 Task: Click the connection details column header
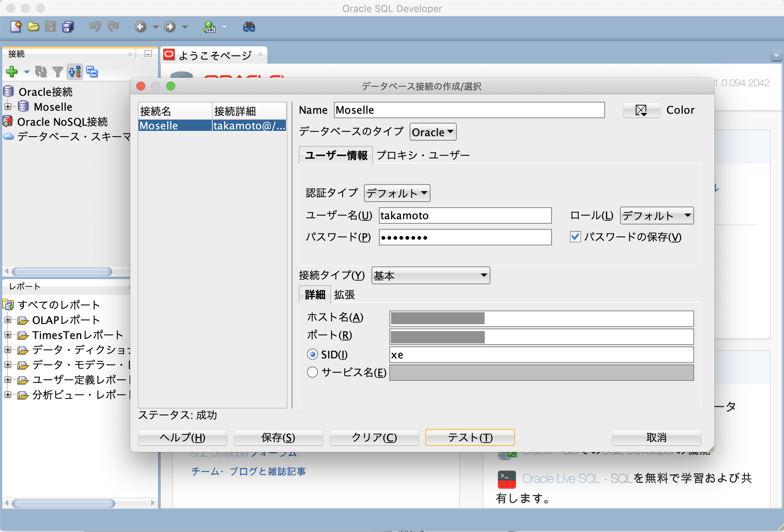tap(249, 111)
